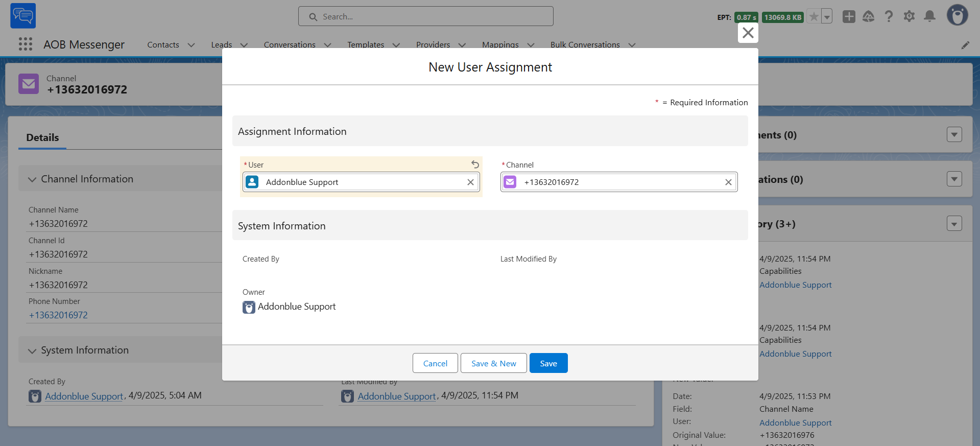Open the Providers tab
Image resolution: width=980 pixels, height=446 pixels.
[433, 45]
